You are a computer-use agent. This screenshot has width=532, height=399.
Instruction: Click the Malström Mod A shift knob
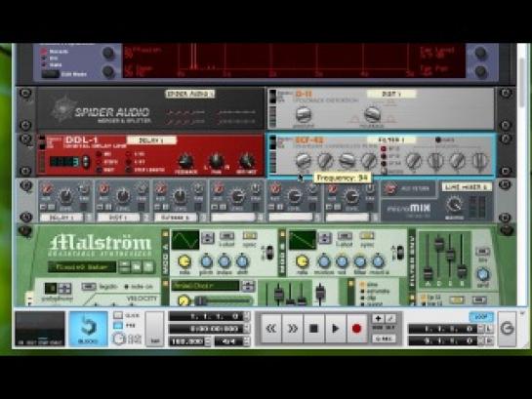[x=242, y=261]
